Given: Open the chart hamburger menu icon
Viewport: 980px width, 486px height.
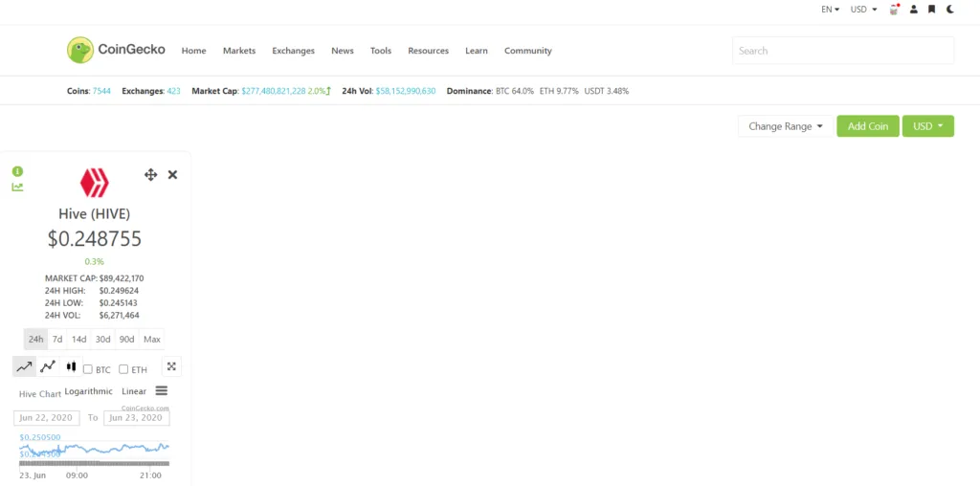Looking at the screenshot, I should click(x=161, y=390).
